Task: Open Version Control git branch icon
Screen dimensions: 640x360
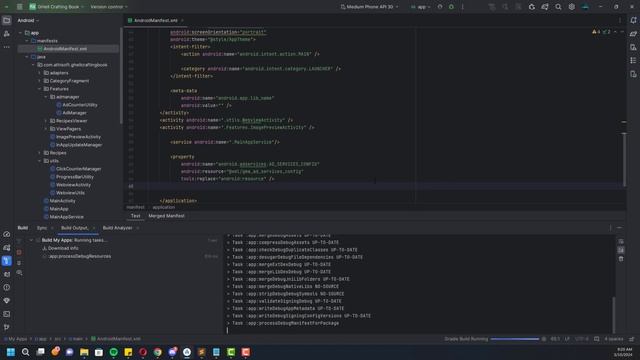Action: 7,327
